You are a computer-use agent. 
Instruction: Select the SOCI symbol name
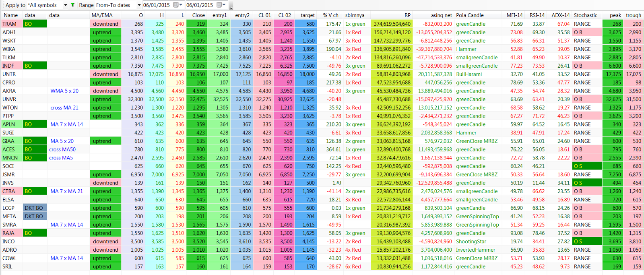pyautogui.click(x=8, y=166)
